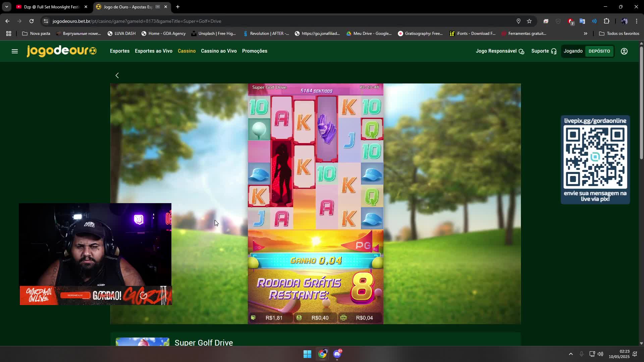Open the Unsplash bookmark
Image resolution: width=644 pixels, height=362 pixels.
click(x=213, y=34)
